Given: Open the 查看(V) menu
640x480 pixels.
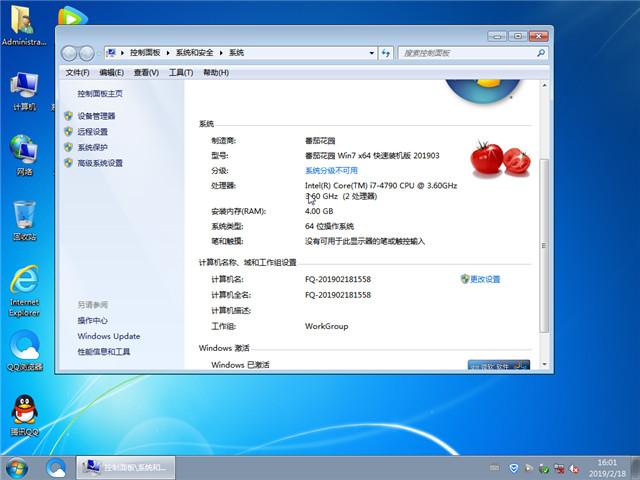Looking at the screenshot, I should click(146, 73).
